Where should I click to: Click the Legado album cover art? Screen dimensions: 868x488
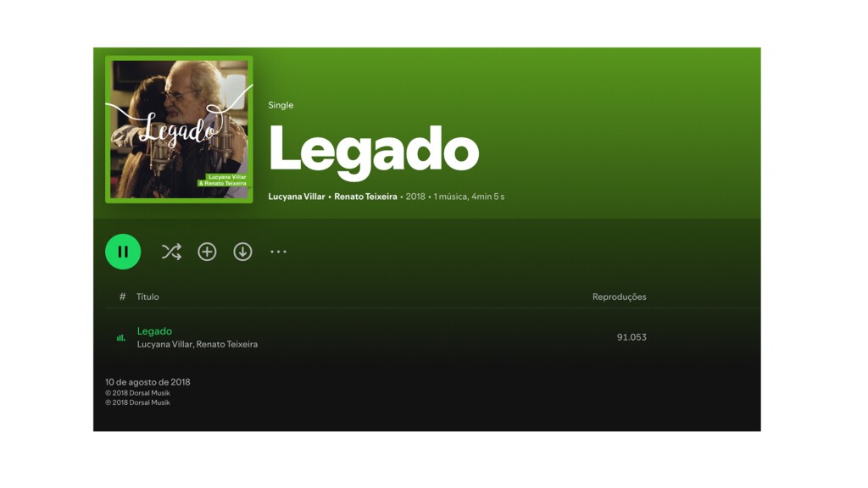(180, 129)
